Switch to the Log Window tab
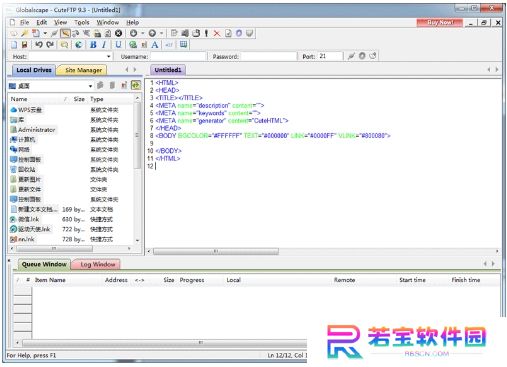Viewport: 507px width, 367px height. [97, 264]
